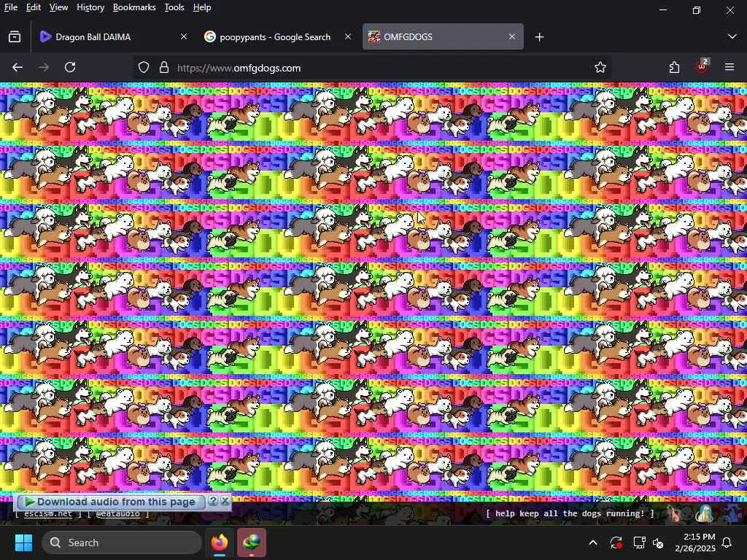
Task: Open the Tools menu
Action: click(174, 7)
